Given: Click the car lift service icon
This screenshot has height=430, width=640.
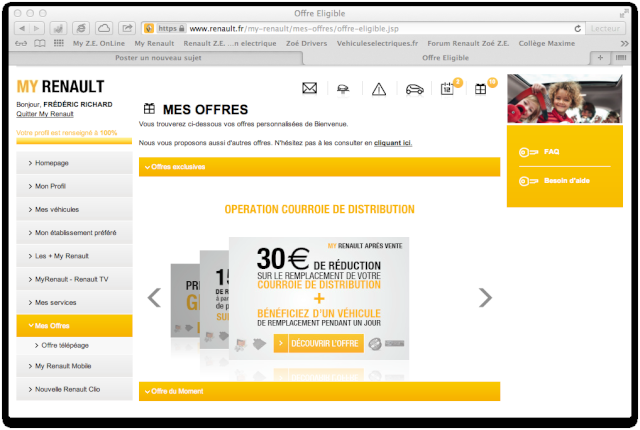Looking at the screenshot, I should (x=343, y=89).
